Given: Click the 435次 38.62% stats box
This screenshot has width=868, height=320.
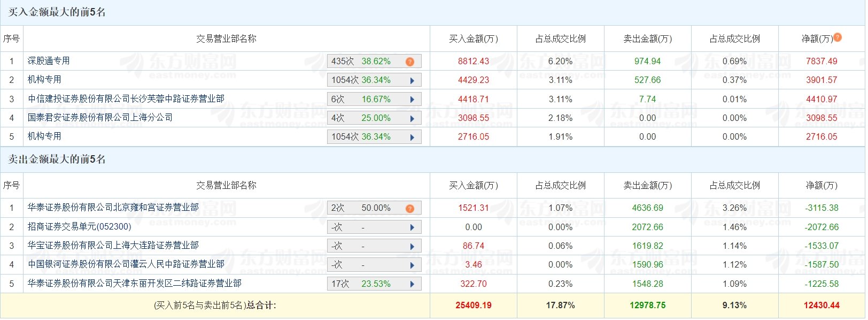Looking at the screenshot, I should click(374, 61).
